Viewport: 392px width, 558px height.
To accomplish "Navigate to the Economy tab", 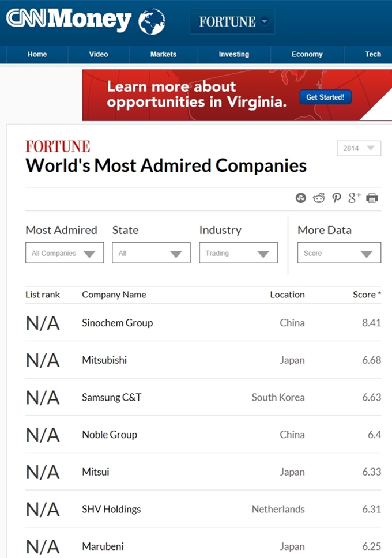I will click(x=307, y=54).
